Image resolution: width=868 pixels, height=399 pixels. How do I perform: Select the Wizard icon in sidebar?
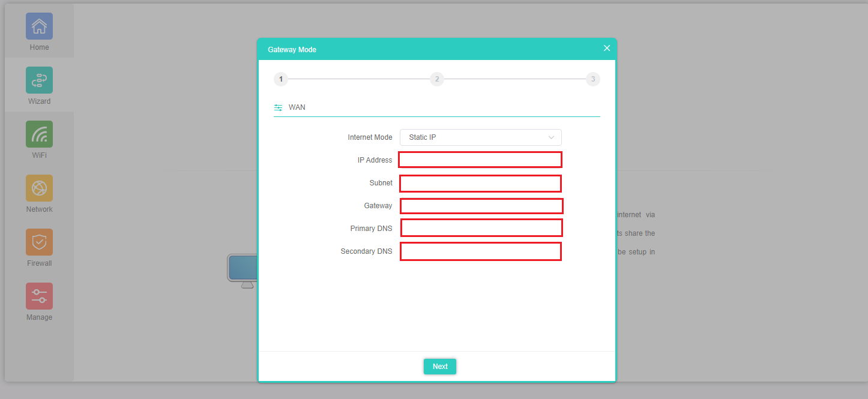[39, 80]
